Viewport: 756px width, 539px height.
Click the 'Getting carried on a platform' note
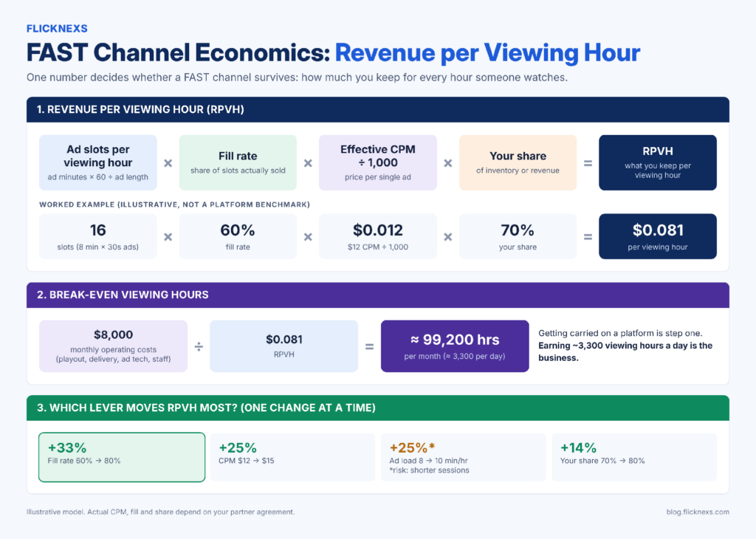click(625, 346)
